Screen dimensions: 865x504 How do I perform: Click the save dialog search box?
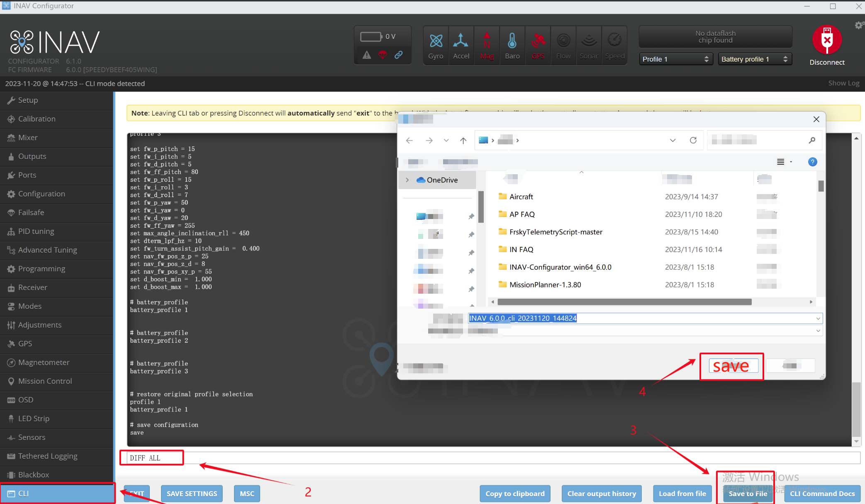click(x=764, y=140)
